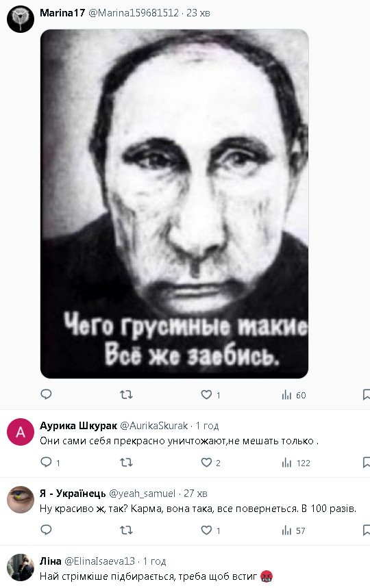
Task: View analytics showing 60 views
Action: [x=294, y=395]
